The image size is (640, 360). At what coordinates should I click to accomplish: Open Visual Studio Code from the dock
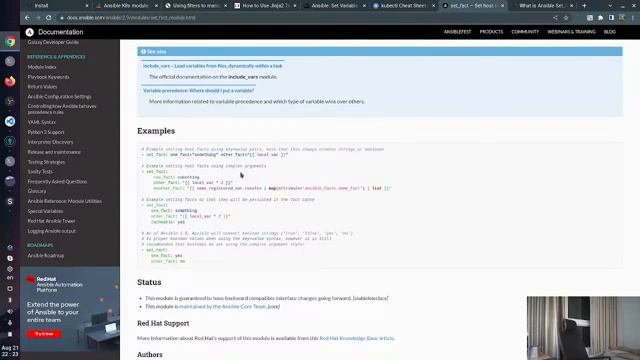pyautogui.click(x=10, y=121)
